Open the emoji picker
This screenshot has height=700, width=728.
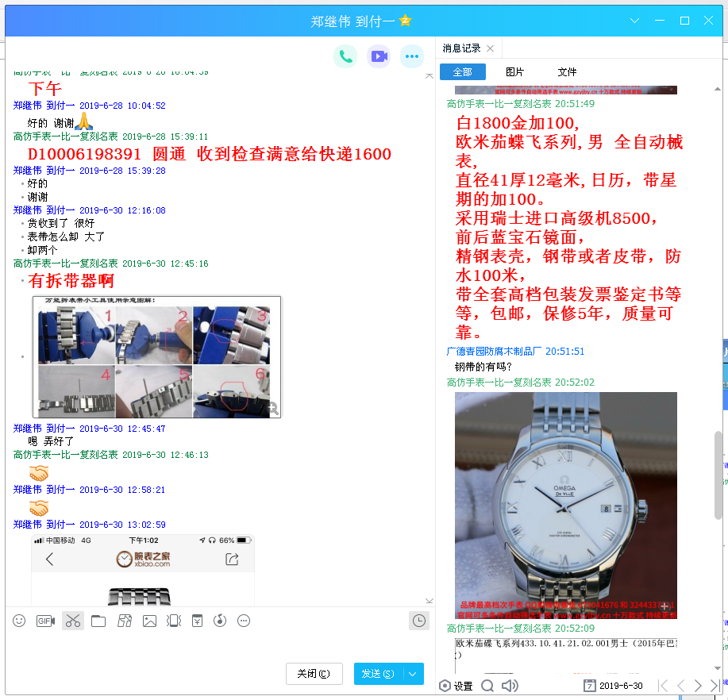point(19,621)
